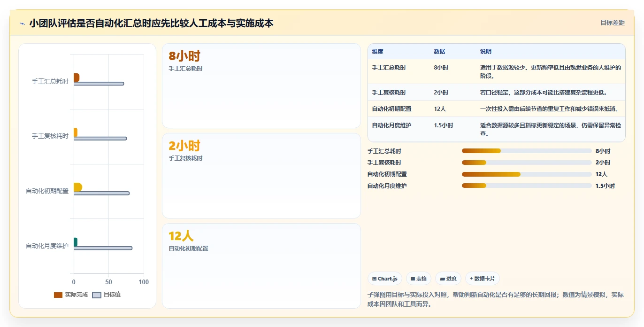Click the 手工汇总耗时 axis label in the chart

pos(50,81)
